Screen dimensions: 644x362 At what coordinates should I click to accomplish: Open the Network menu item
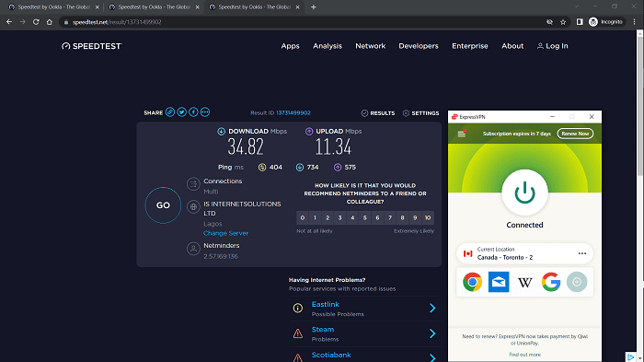tap(370, 46)
